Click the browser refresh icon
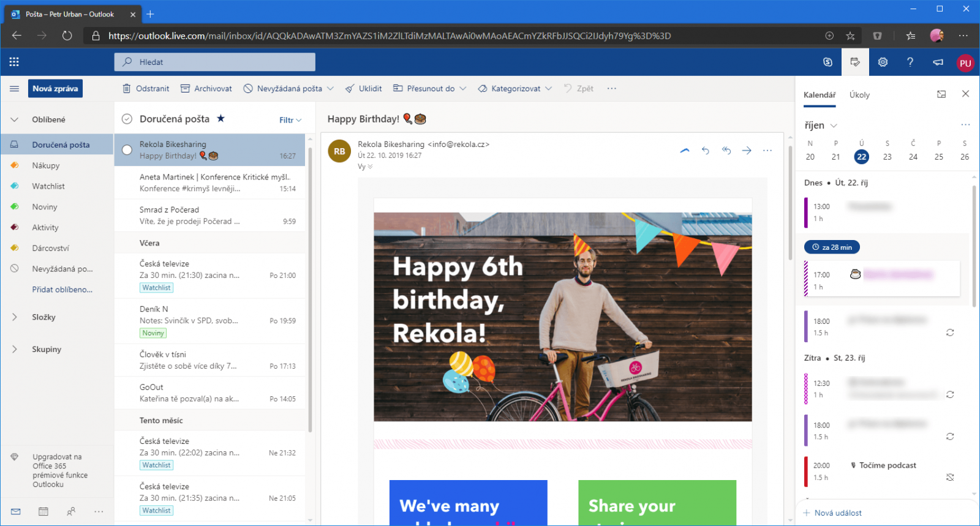The width and height of the screenshot is (980, 526). pyautogui.click(x=67, y=36)
